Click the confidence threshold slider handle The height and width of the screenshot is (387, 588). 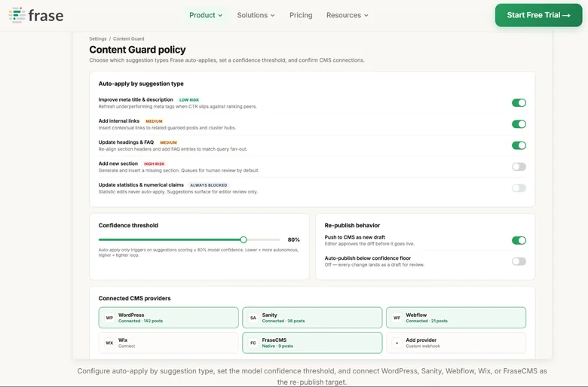[x=243, y=239]
